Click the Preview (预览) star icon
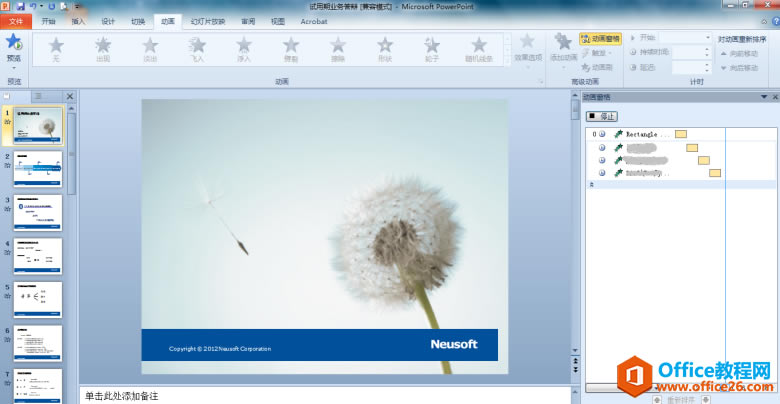 click(x=13, y=42)
